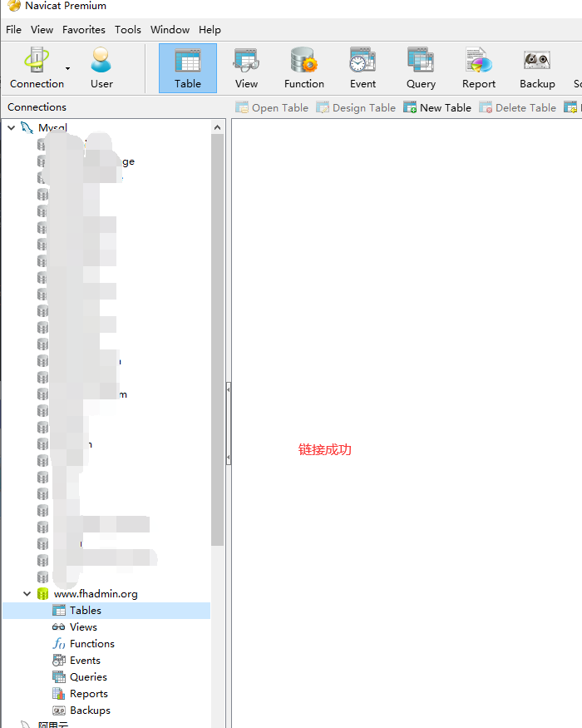Viewport: 582px width, 728px height.
Task: Click the Connections panel header
Action: (37, 107)
